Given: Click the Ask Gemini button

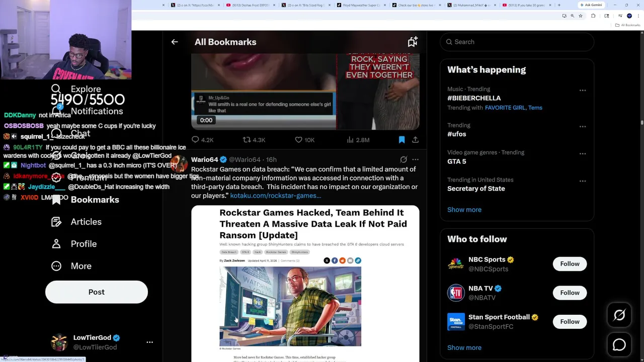Looking at the screenshot, I should click(x=591, y=5).
